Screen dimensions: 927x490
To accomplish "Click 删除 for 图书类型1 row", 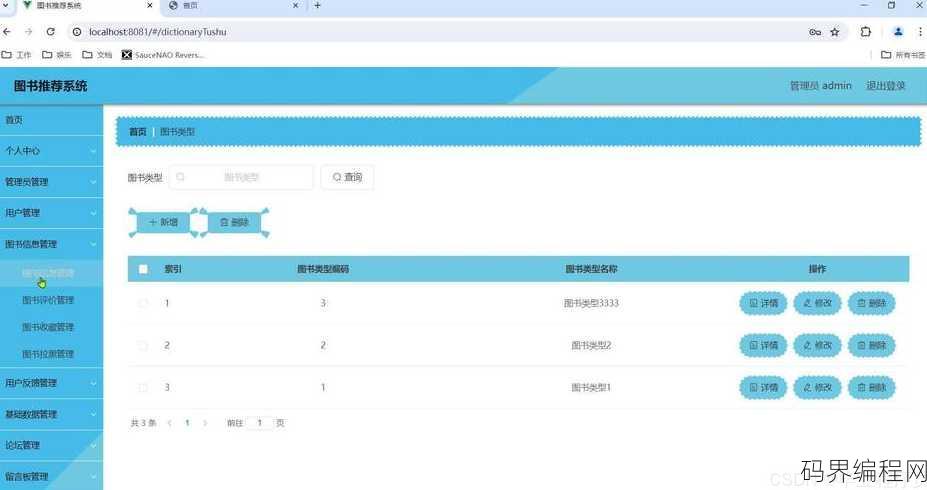I will 871,388.
